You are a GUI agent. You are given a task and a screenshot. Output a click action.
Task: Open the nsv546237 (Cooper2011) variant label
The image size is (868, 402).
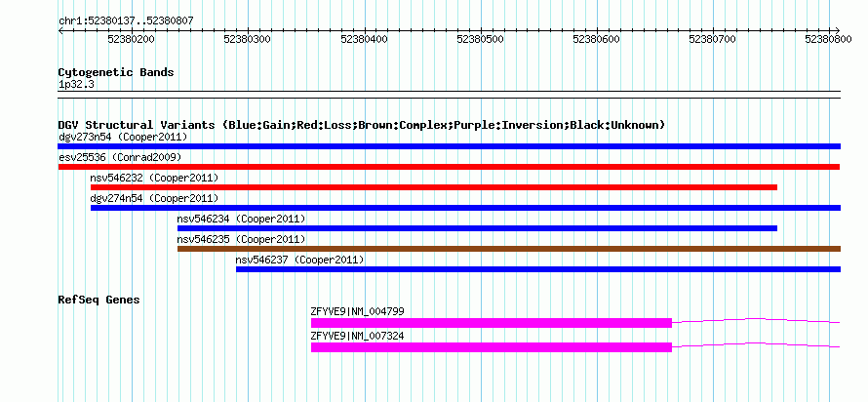[x=300, y=260]
